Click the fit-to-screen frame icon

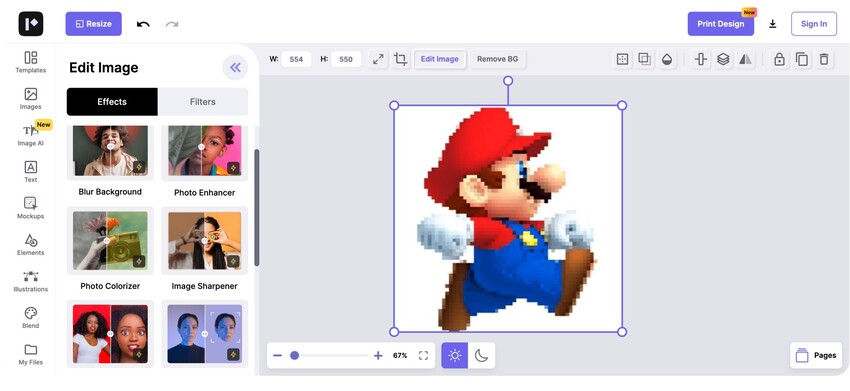tap(423, 356)
